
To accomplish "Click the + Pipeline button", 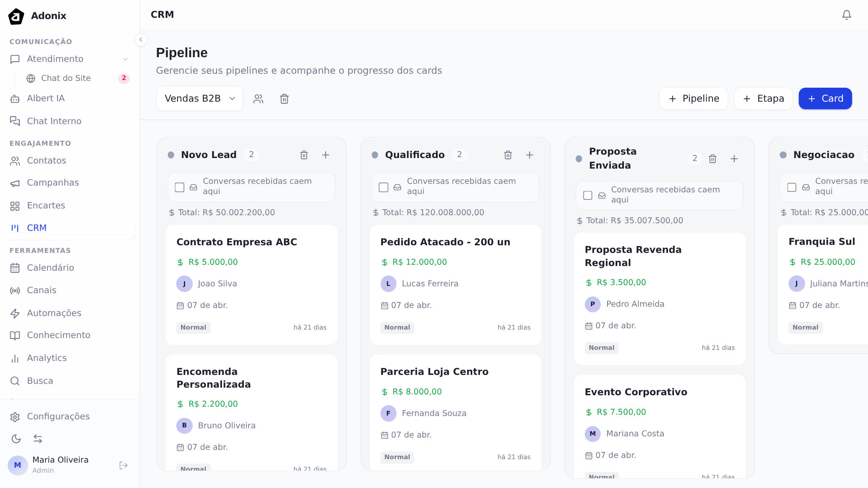I will click(693, 99).
